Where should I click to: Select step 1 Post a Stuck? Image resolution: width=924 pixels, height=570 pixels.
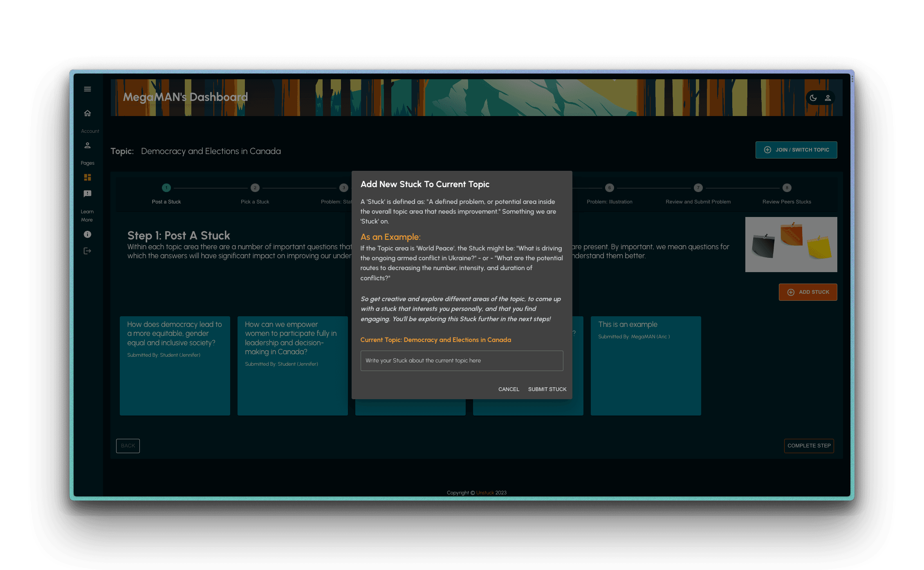pyautogui.click(x=166, y=188)
